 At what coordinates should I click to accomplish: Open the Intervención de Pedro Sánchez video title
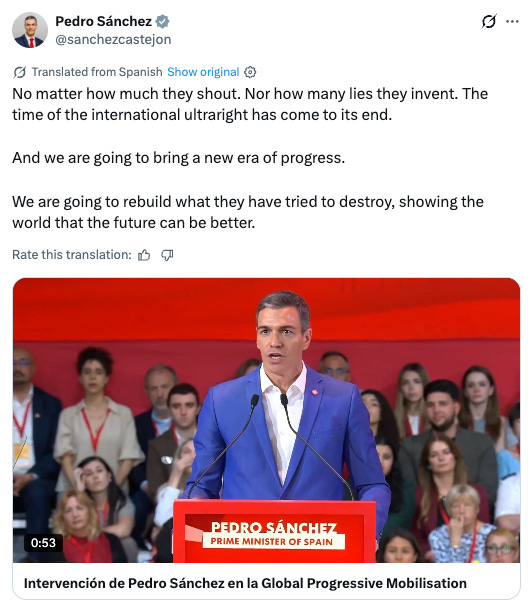click(245, 583)
